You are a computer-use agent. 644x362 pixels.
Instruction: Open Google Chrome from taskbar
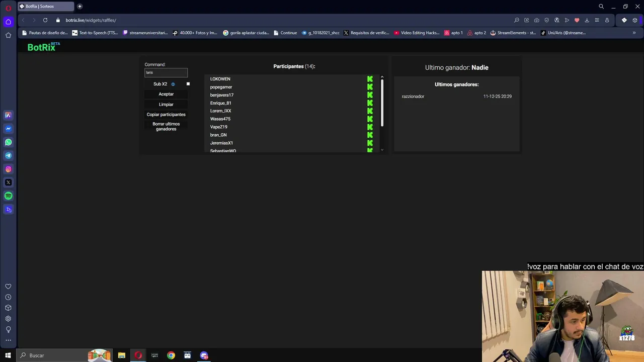171,355
